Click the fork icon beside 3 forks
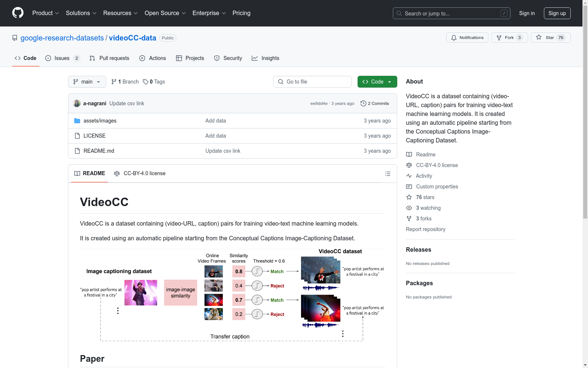The height and width of the screenshot is (368, 588). coord(409,219)
